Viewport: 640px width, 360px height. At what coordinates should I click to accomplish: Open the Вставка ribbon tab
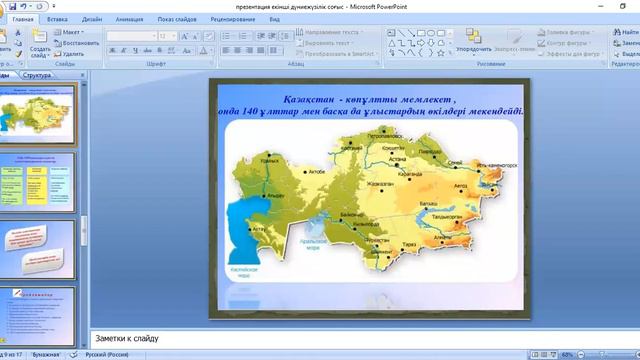[57, 19]
